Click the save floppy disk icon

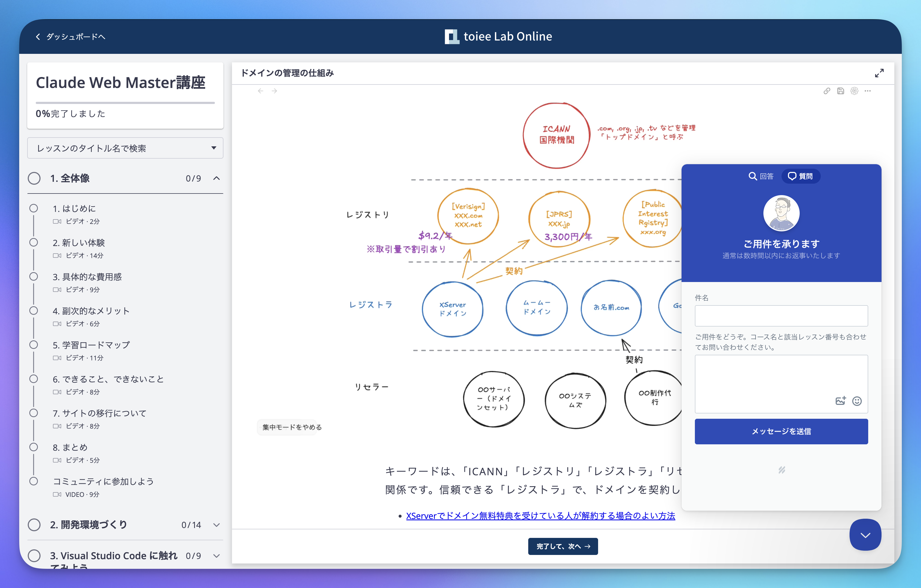pos(840,91)
